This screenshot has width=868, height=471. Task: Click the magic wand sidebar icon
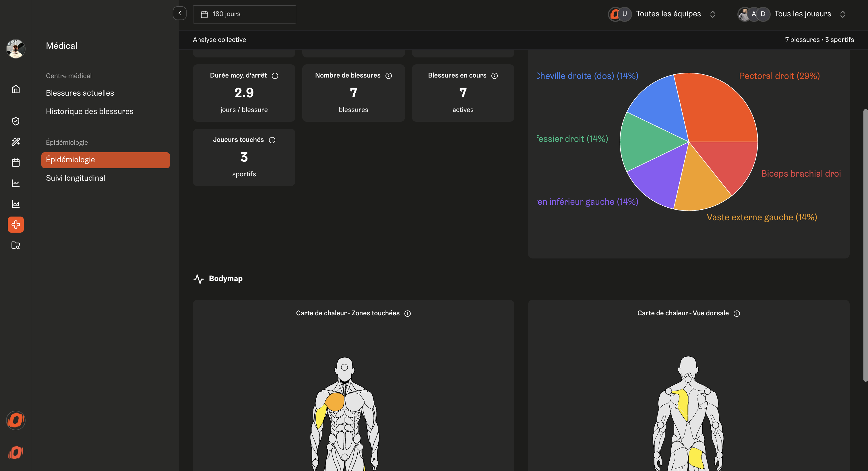pyautogui.click(x=15, y=142)
